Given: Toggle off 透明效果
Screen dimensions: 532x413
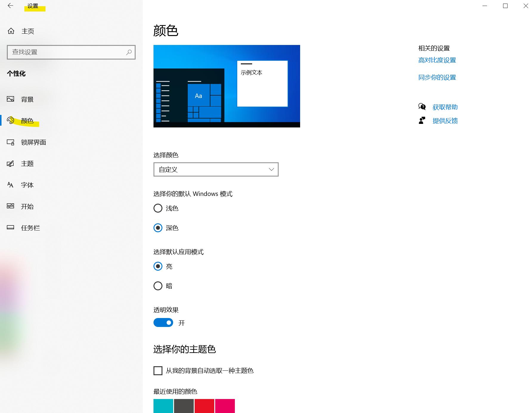Looking at the screenshot, I should 163,322.
